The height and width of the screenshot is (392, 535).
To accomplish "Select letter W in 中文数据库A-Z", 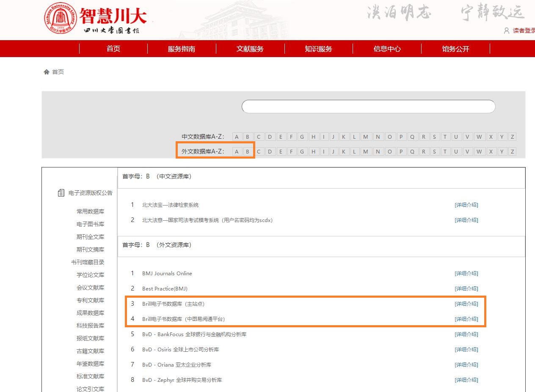I will click(x=479, y=137).
